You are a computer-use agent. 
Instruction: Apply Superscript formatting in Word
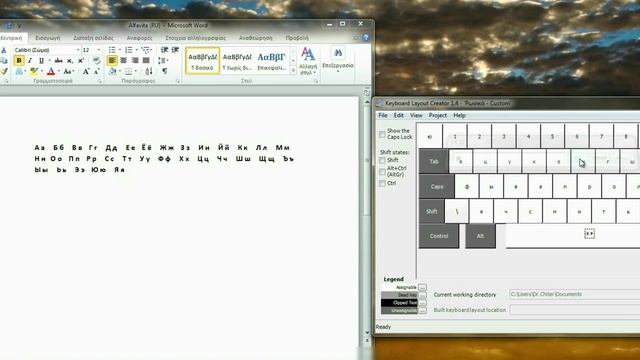[81, 61]
